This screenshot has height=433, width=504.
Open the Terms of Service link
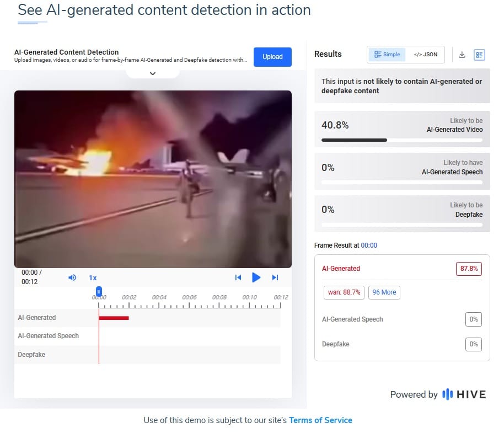320,420
